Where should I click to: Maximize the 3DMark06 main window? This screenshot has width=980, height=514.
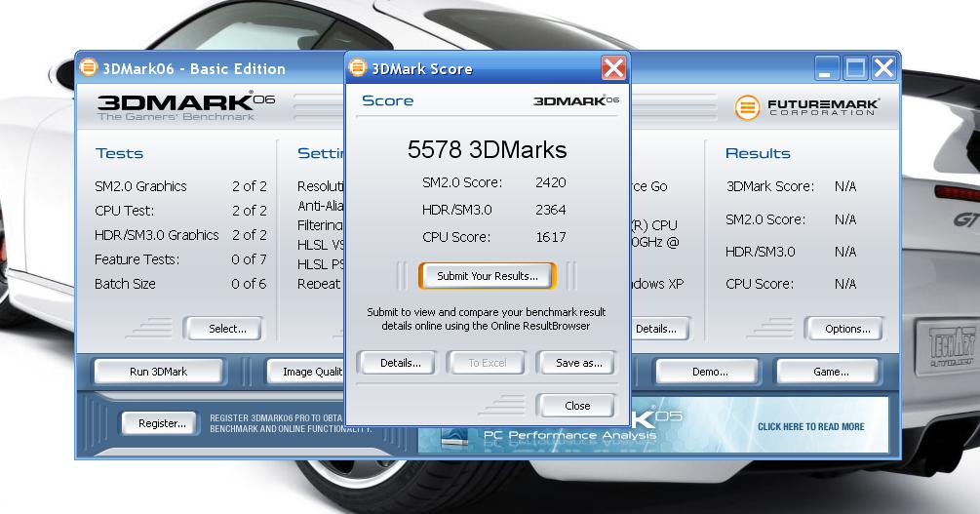pos(855,68)
